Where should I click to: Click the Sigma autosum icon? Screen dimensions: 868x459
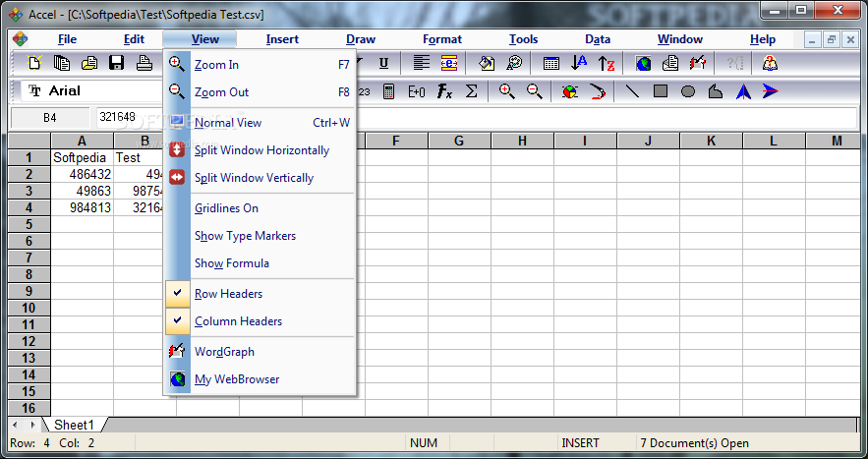pos(471,91)
